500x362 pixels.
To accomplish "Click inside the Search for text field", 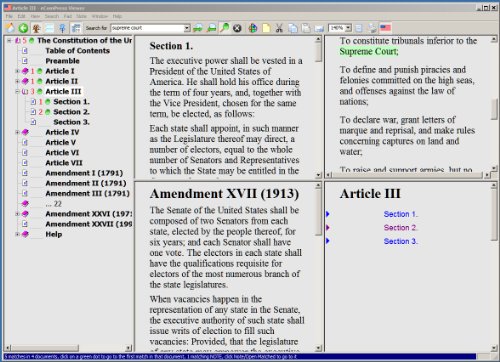I will tap(147, 28).
